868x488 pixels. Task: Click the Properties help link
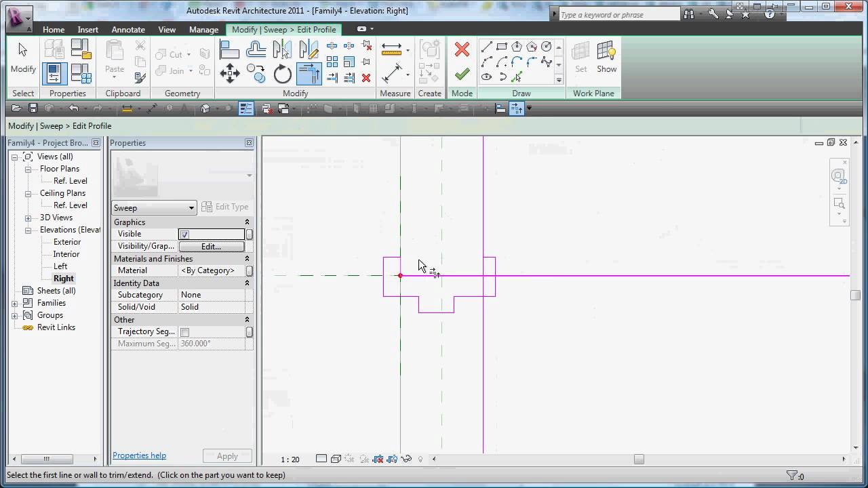139,455
